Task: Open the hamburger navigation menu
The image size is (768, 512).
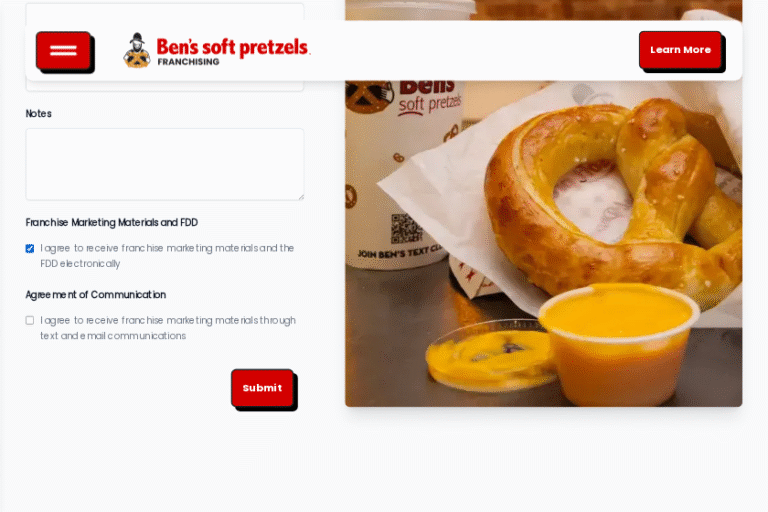Action: click(x=64, y=50)
